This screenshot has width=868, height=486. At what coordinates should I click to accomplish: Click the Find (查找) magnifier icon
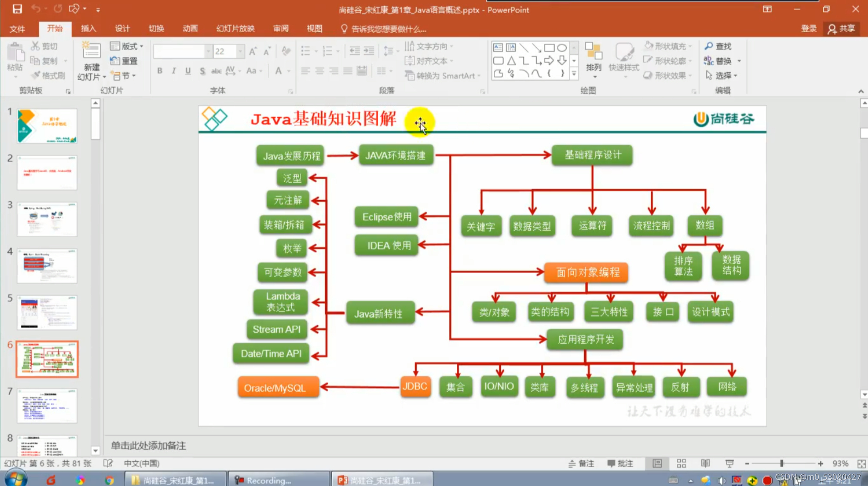click(x=709, y=46)
